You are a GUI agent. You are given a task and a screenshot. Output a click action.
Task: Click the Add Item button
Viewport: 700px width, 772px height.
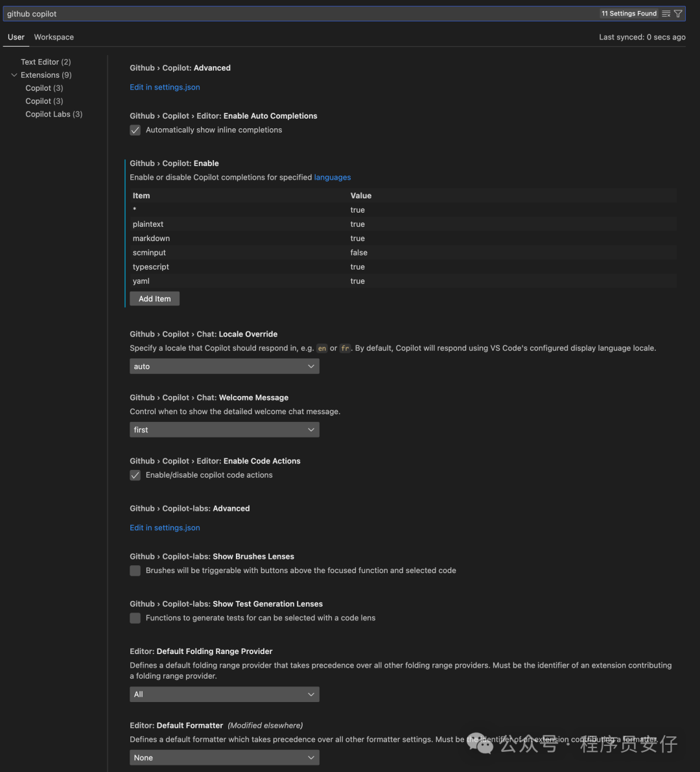click(x=154, y=299)
